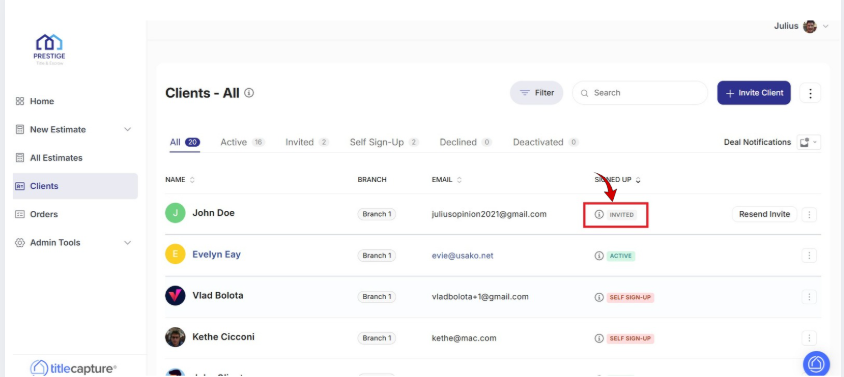Click the Invite Client button
Viewport: 844px width, 377px height.
coord(754,93)
